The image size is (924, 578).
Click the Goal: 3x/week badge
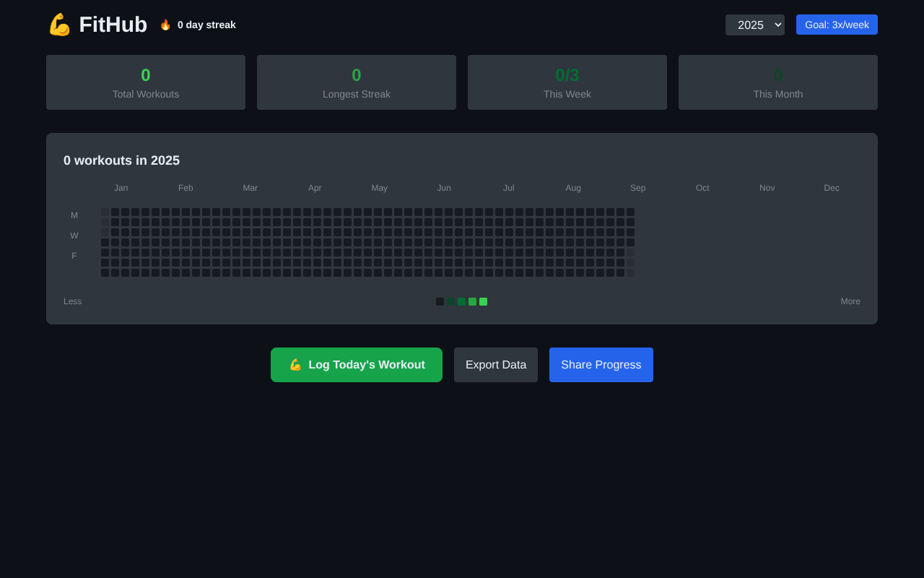pyautogui.click(x=837, y=24)
